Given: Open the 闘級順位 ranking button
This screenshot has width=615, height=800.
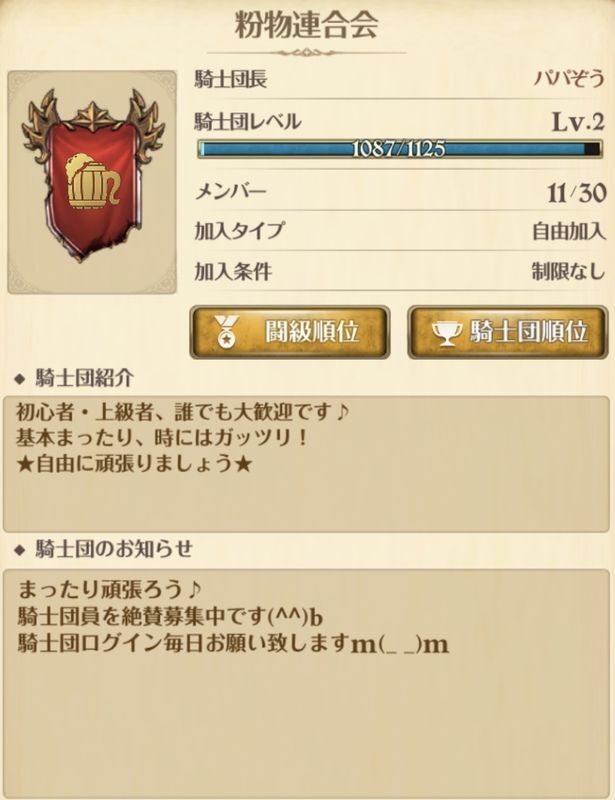Looking at the screenshot, I should click(x=289, y=332).
